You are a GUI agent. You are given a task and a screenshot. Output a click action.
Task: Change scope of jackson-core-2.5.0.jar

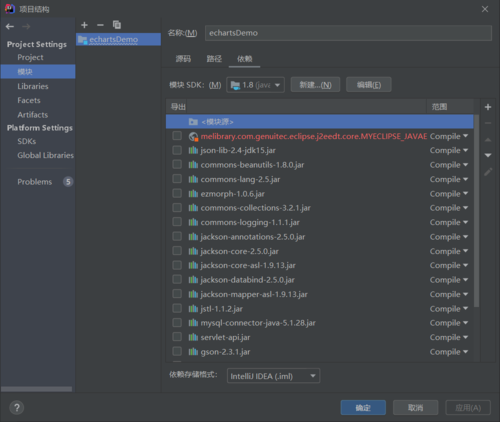click(x=449, y=251)
